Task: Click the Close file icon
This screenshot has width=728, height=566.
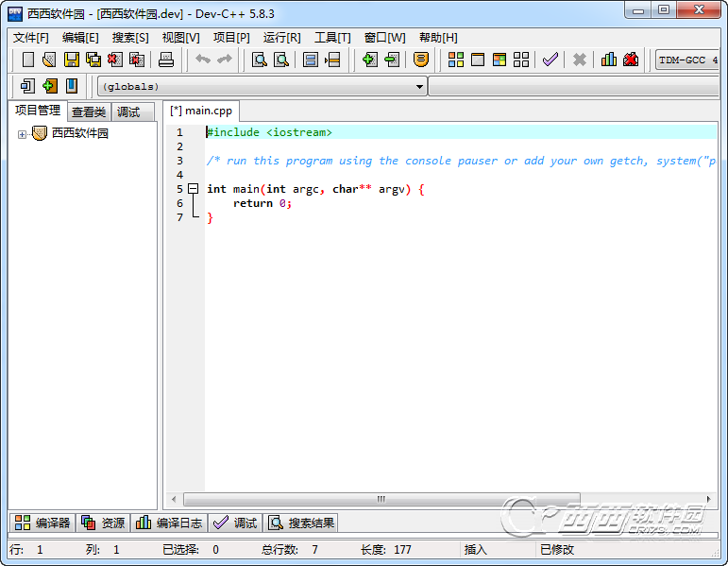Action: [x=114, y=60]
